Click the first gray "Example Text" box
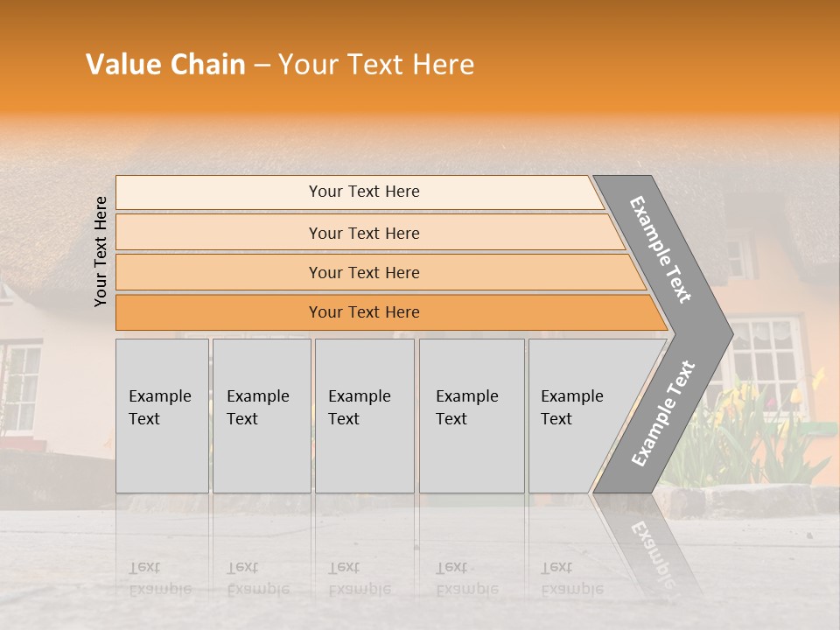840x630 pixels. click(x=162, y=415)
